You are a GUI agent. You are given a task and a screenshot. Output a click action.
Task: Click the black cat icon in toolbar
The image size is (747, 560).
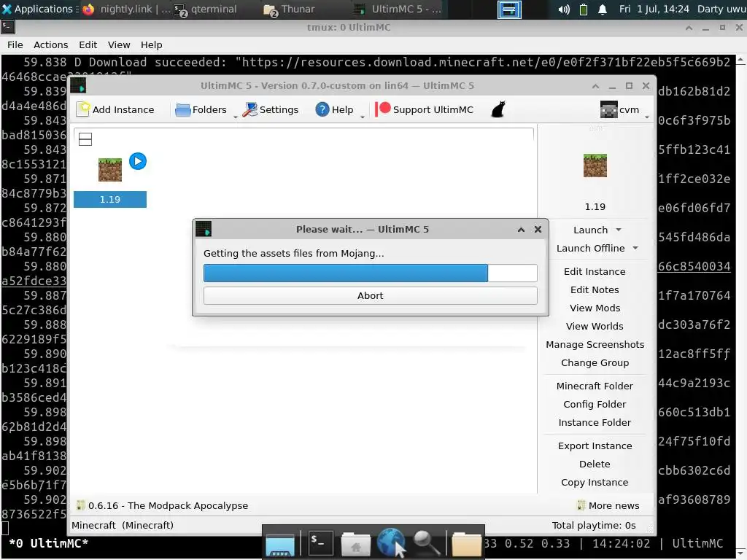click(x=498, y=109)
